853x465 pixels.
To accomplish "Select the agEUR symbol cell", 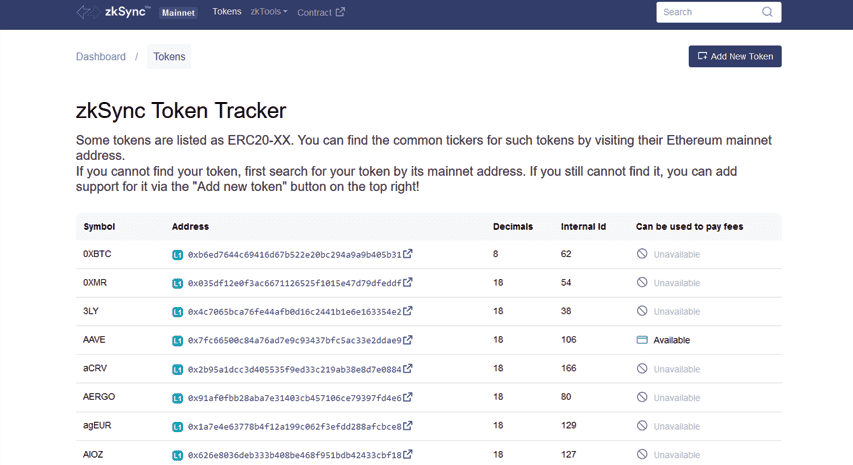I will click(x=97, y=425).
